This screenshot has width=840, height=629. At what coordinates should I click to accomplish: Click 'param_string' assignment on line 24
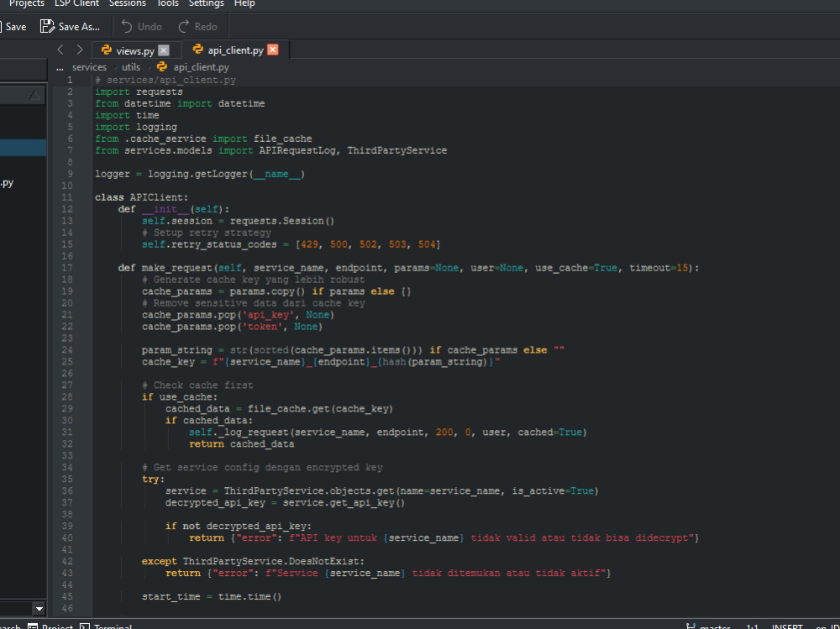[x=177, y=350]
